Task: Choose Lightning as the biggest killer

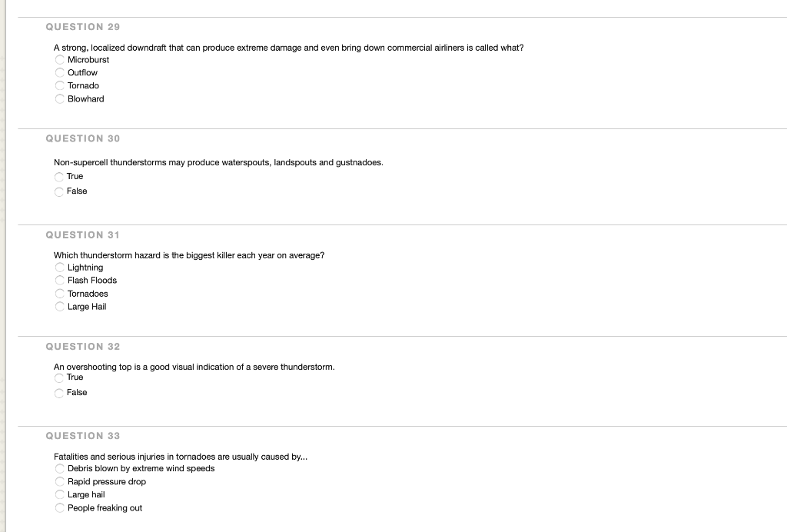Action: [60, 267]
